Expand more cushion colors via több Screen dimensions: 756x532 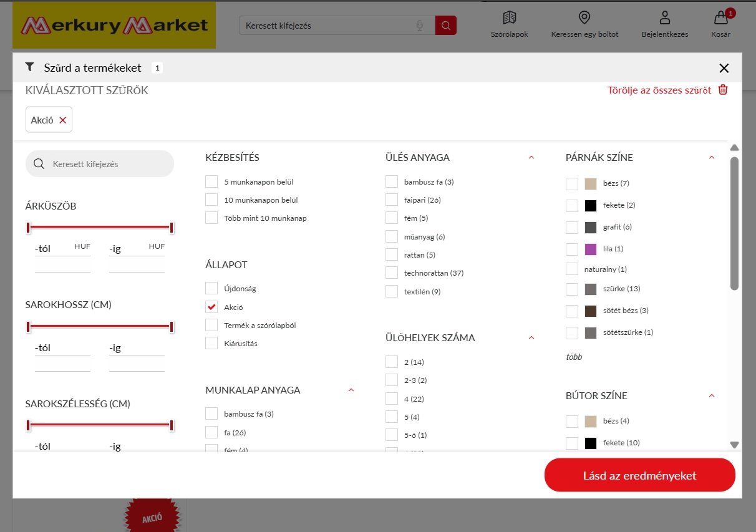[574, 357]
